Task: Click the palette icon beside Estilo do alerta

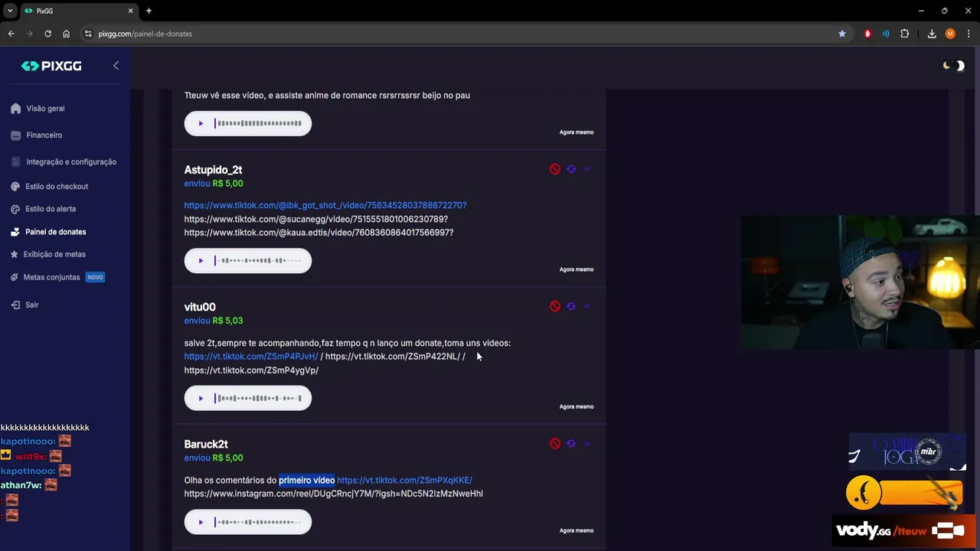Action: pyautogui.click(x=15, y=209)
